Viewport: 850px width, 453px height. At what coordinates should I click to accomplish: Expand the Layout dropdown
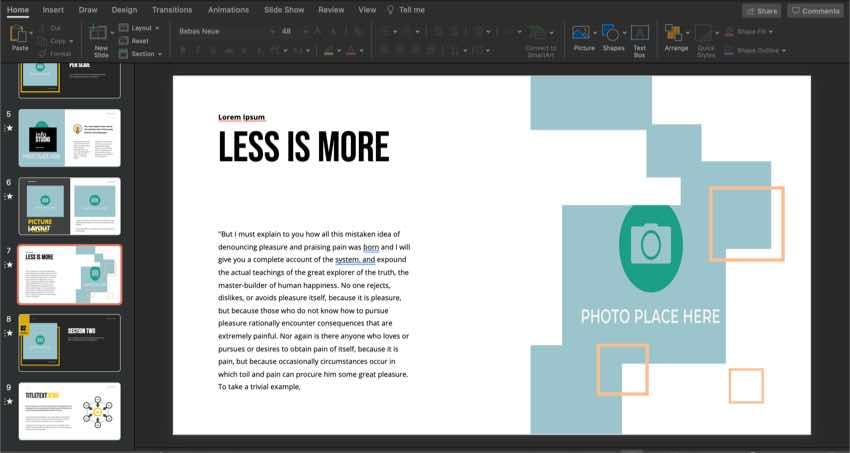point(145,28)
